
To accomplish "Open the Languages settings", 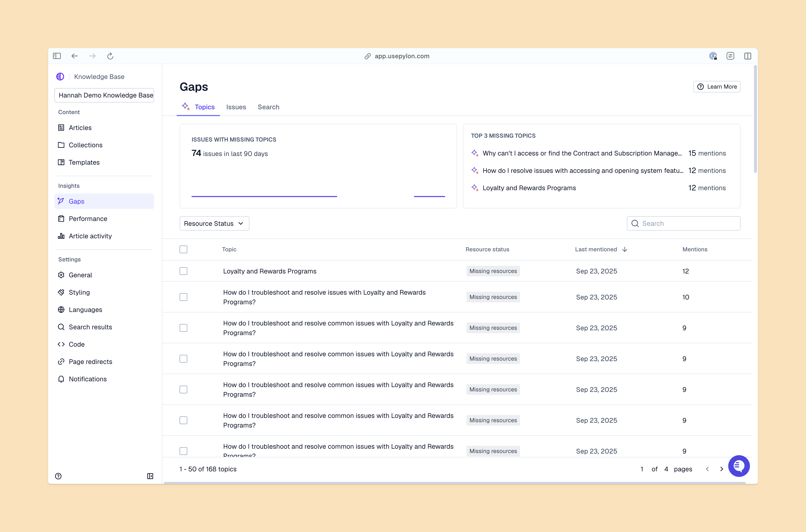I will 85,309.
